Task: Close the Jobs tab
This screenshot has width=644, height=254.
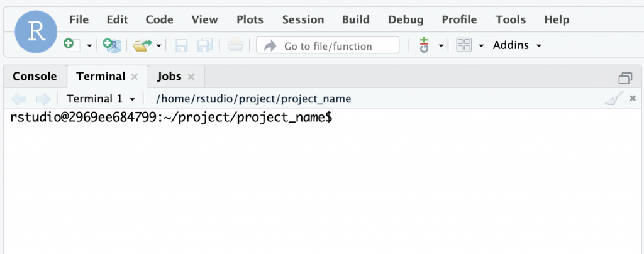Action: (x=191, y=77)
